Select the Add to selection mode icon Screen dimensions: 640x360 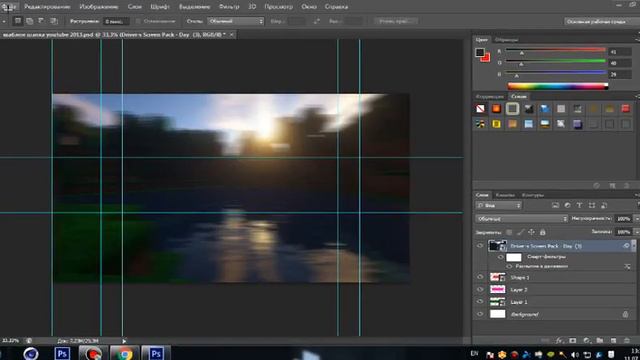tap(29, 21)
